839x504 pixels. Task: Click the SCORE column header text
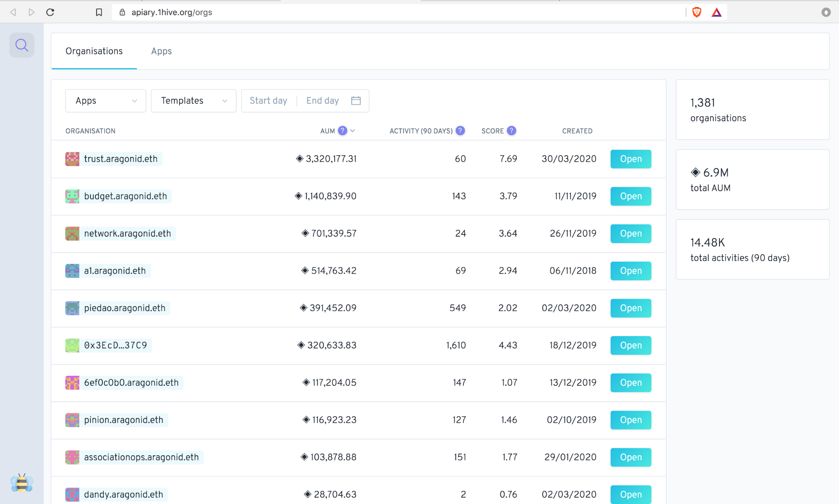(492, 131)
